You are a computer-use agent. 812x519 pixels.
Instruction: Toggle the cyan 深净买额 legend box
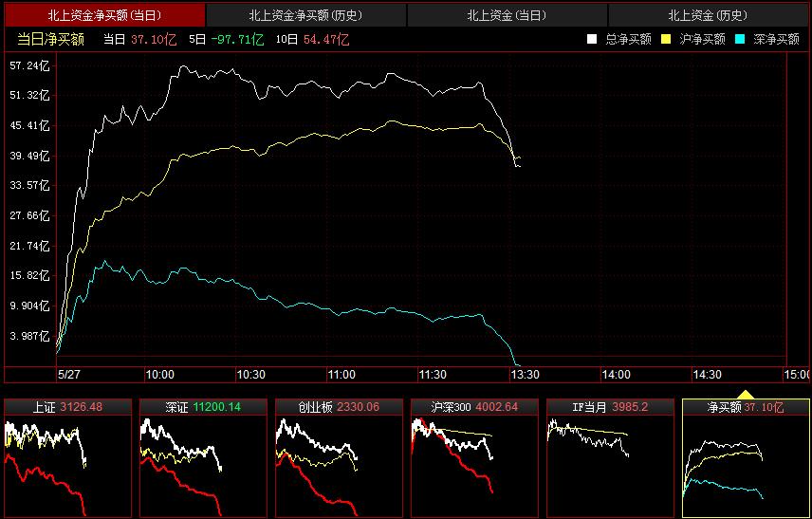740,39
